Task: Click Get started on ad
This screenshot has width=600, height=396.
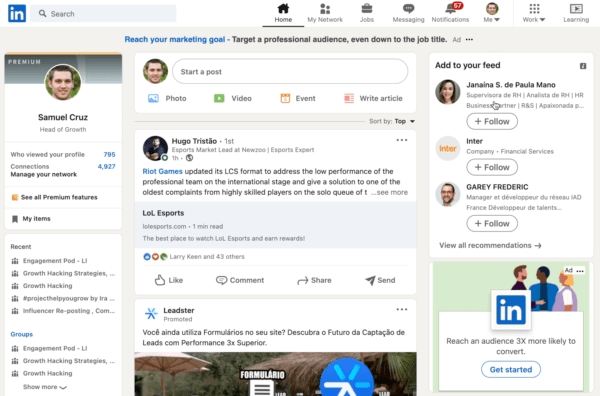Action: [x=511, y=370]
